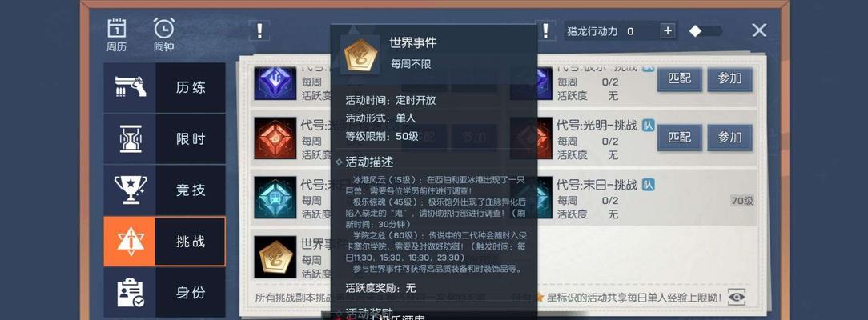Switch to the 竞技 trophy tab
Screen dimensions: 868x320
[x=164, y=190]
